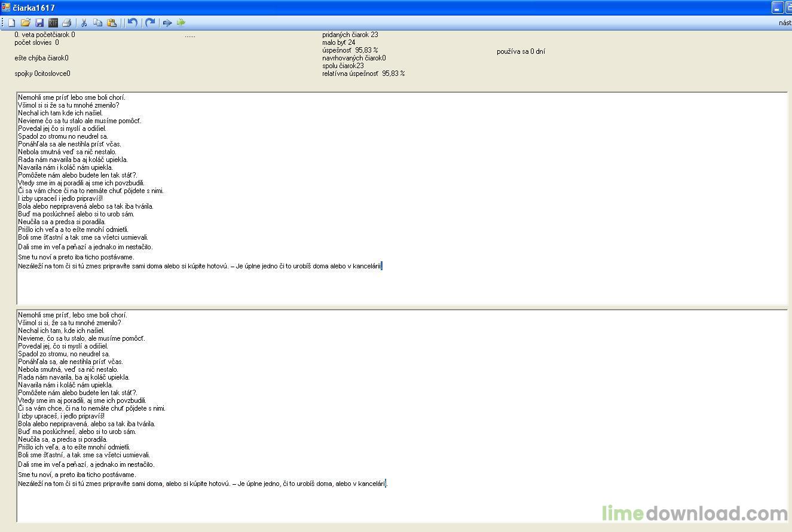Click 'Nemohli sme prísť lebo' line in upper box

pos(72,97)
